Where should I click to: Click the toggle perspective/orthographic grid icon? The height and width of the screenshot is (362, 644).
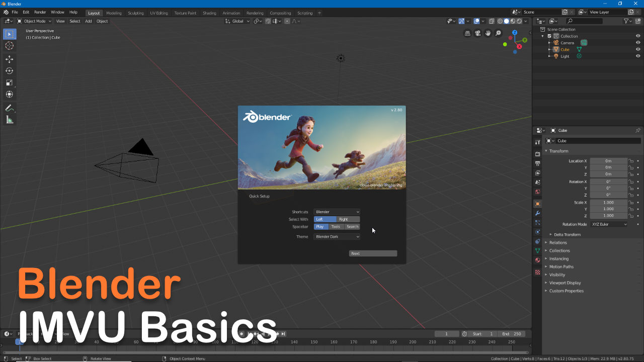467,33
